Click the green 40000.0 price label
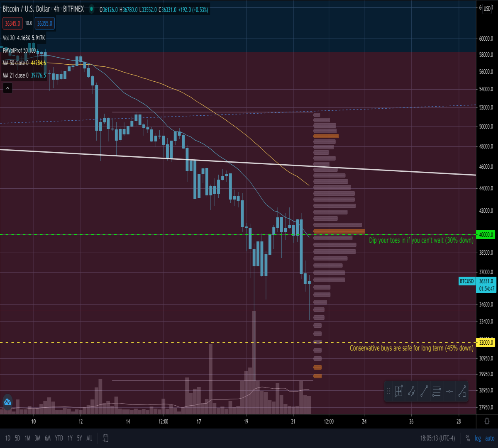The image size is (498, 448). [486, 234]
